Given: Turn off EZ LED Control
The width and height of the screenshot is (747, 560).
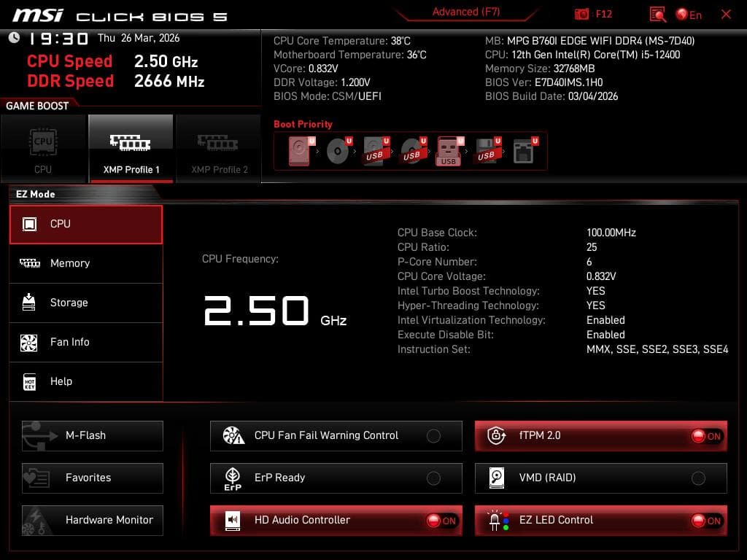Looking at the screenshot, I should (x=601, y=521).
